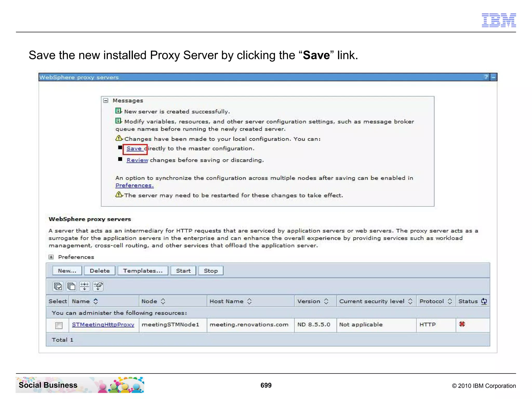The width and height of the screenshot is (532, 399).
Task: Click the first info message icon
Action: point(118,111)
